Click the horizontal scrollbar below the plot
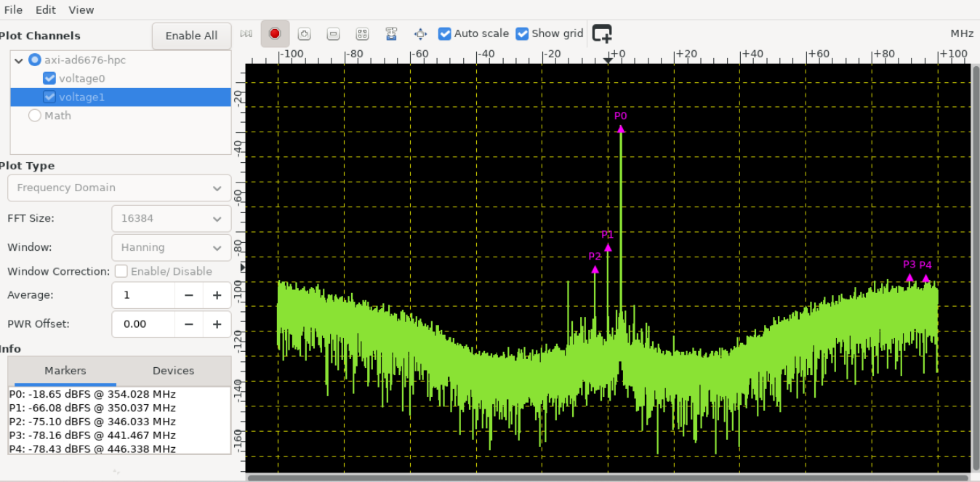Screen dimensions: 980x482 tap(609, 478)
